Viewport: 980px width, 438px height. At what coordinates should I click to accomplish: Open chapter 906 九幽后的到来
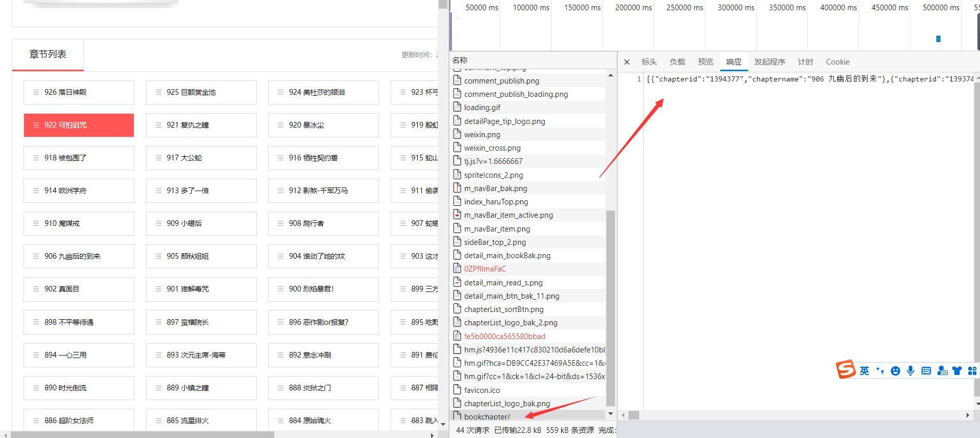[79, 256]
